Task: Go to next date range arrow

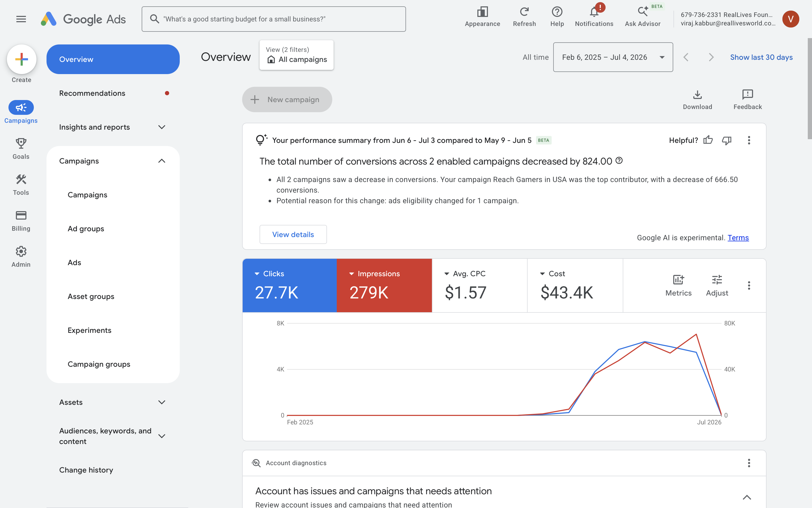Action: (711, 57)
